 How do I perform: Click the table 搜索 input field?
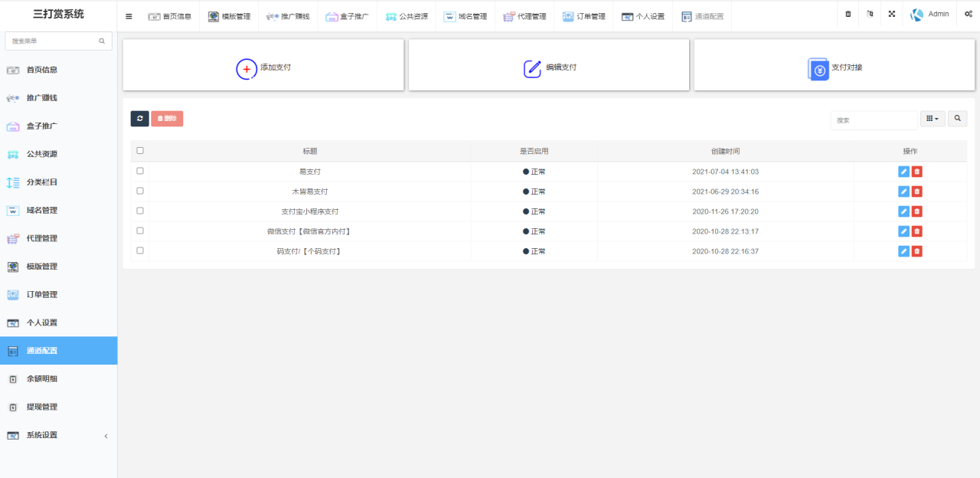coord(873,120)
